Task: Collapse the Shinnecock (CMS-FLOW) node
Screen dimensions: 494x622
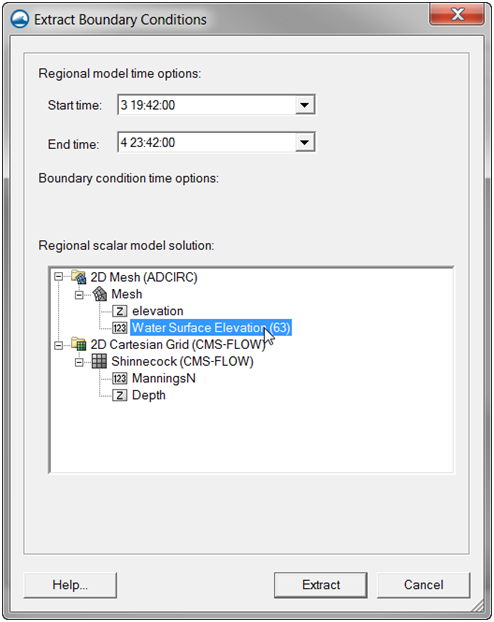Action: coord(79,362)
